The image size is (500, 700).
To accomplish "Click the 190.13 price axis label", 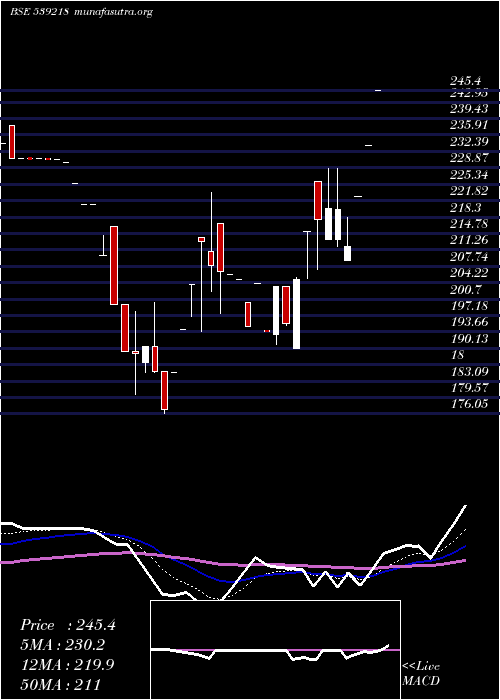I will (x=469, y=338).
